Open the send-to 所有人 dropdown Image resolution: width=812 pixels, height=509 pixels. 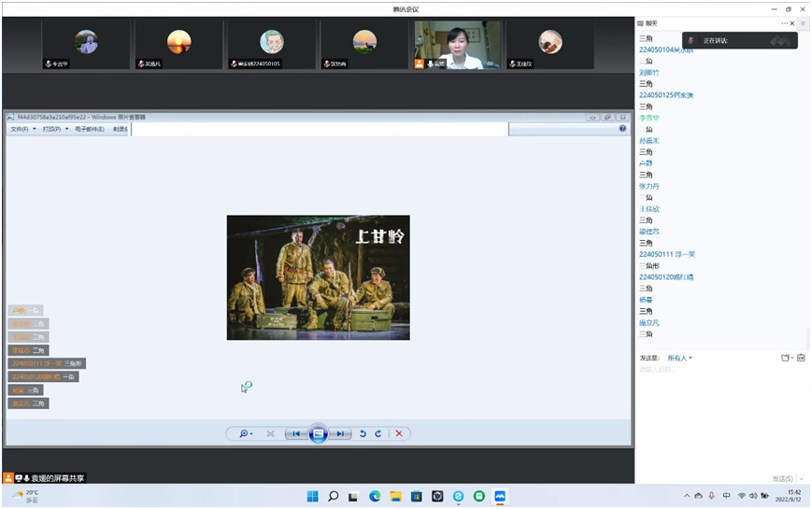679,358
